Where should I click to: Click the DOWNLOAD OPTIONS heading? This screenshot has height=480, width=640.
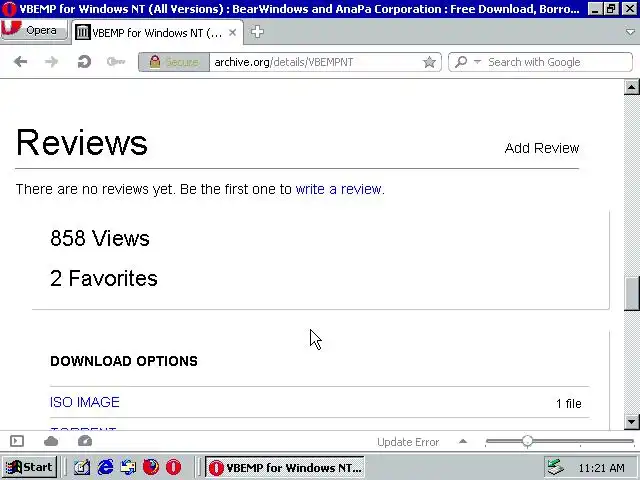tap(124, 361)
